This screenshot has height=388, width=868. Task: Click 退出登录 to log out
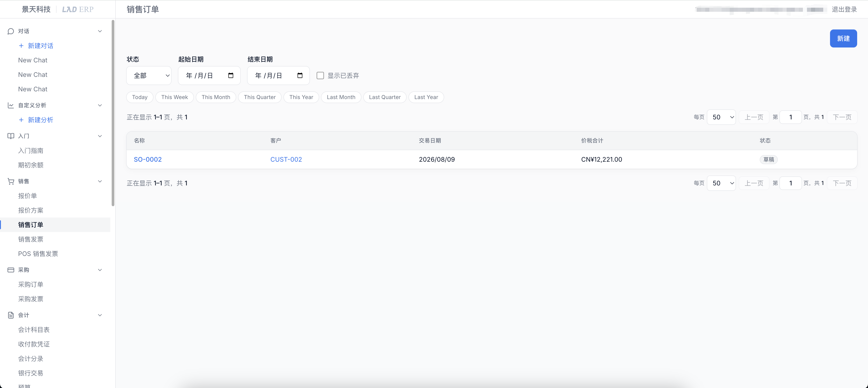click(x=844, y=9)
